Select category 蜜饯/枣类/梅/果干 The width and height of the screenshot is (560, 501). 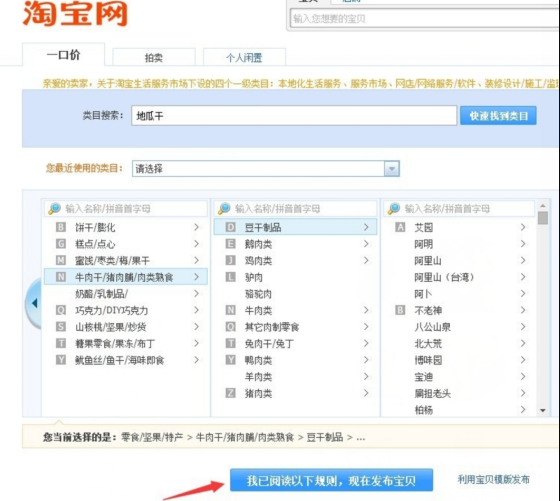coord(126,260)
